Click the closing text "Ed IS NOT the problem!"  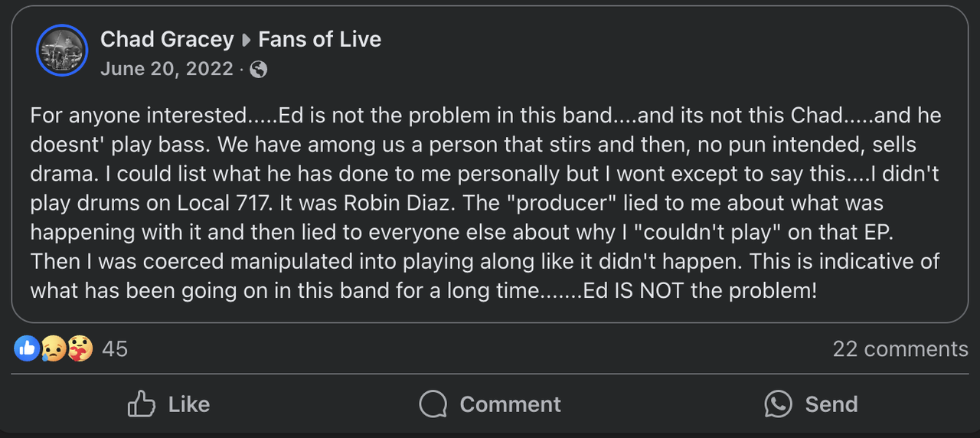[701, 291]
